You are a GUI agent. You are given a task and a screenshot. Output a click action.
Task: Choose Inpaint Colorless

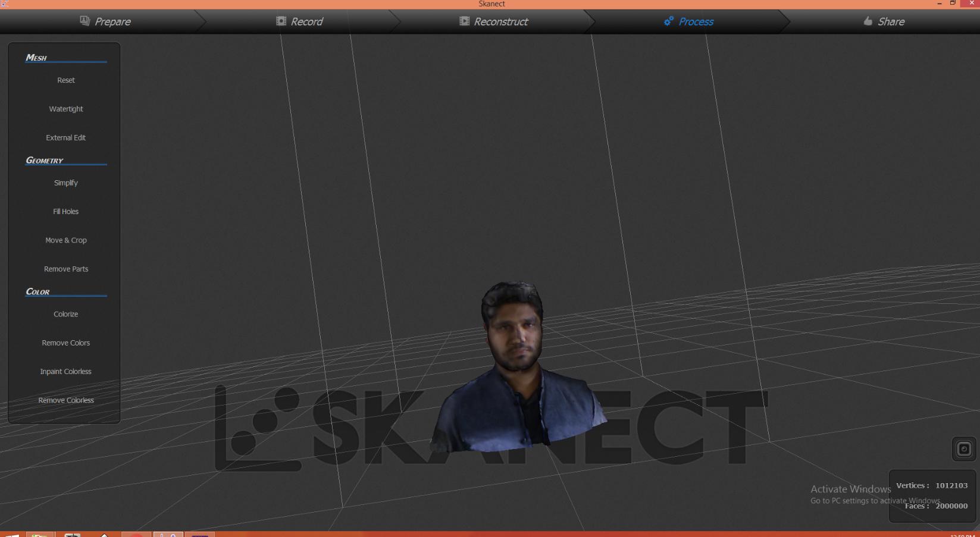[x=66, y=371]
